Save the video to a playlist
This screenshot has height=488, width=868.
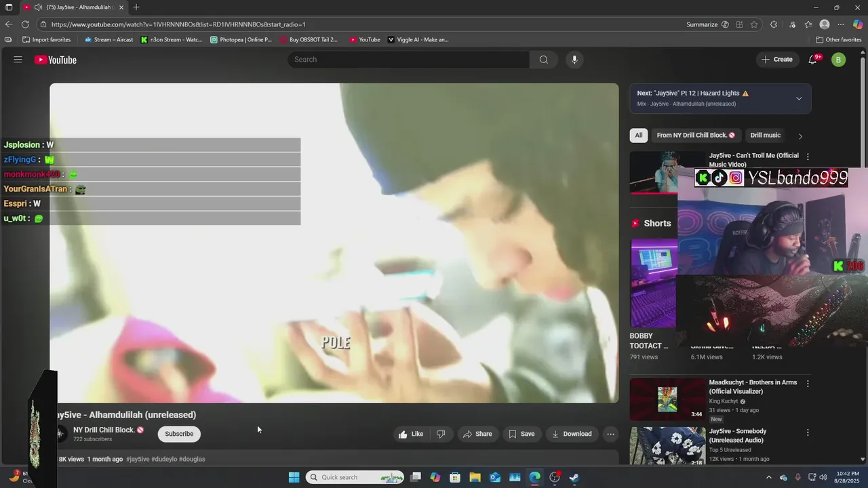[x=521, y=434]
